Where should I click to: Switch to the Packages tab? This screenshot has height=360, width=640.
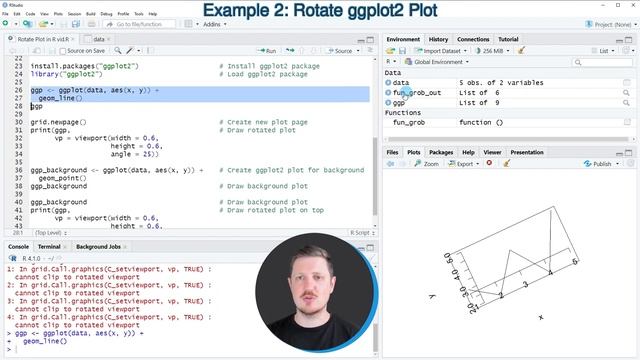click(x=441, y=152)
